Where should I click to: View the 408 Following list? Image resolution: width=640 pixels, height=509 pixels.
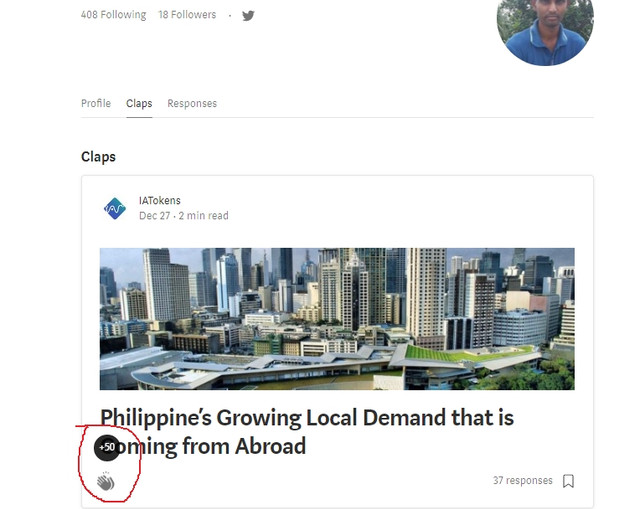pyautogui.click(x=113, y=15)
